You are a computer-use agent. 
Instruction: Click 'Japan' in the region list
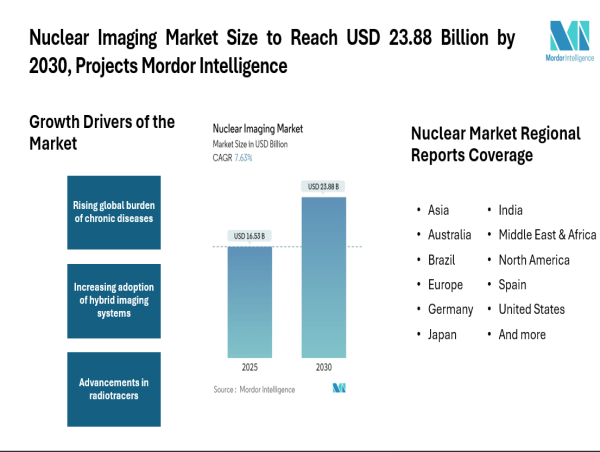(x=442, y=335)
